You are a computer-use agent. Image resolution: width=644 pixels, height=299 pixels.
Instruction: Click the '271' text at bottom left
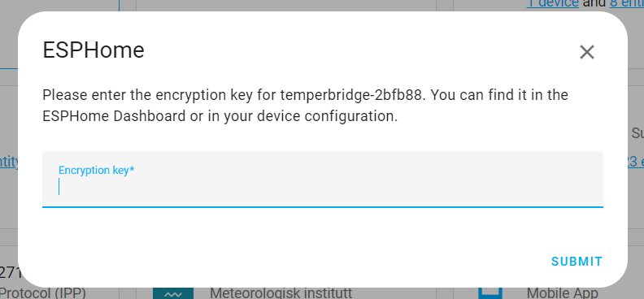coord(8,273)
